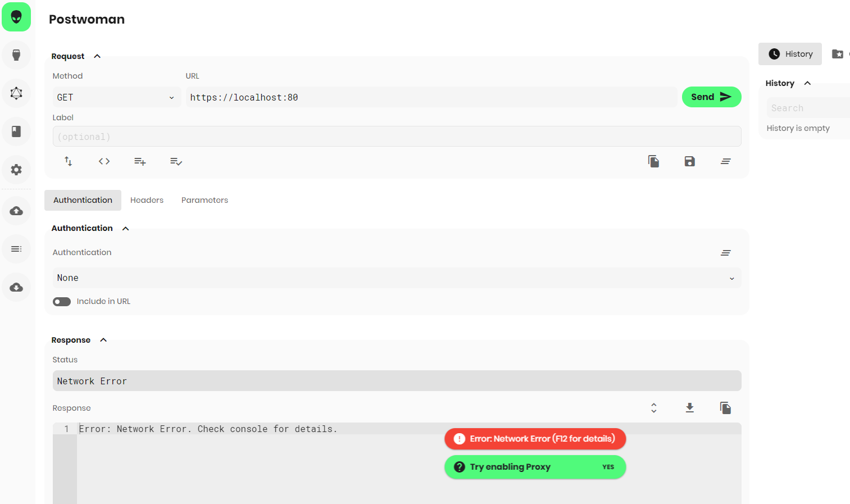Clear request using the lines icon
Screen dimensions: 850x504
coord(726,161)
